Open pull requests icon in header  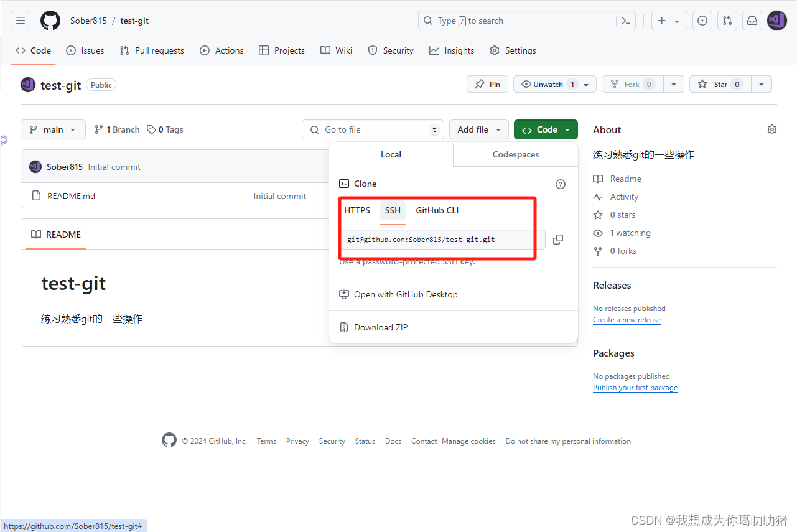click(727, 21)
